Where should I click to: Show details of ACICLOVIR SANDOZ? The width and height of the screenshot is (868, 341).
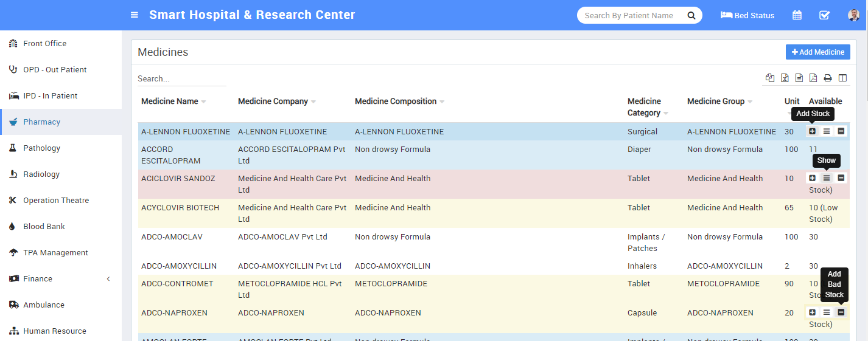[827, 178]
